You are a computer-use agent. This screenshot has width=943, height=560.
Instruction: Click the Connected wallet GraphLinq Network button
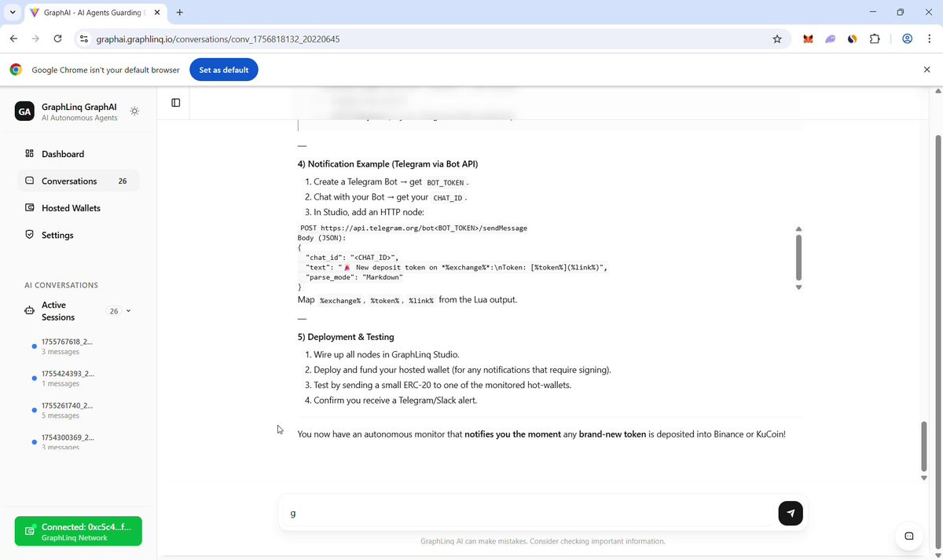[79, 532]
